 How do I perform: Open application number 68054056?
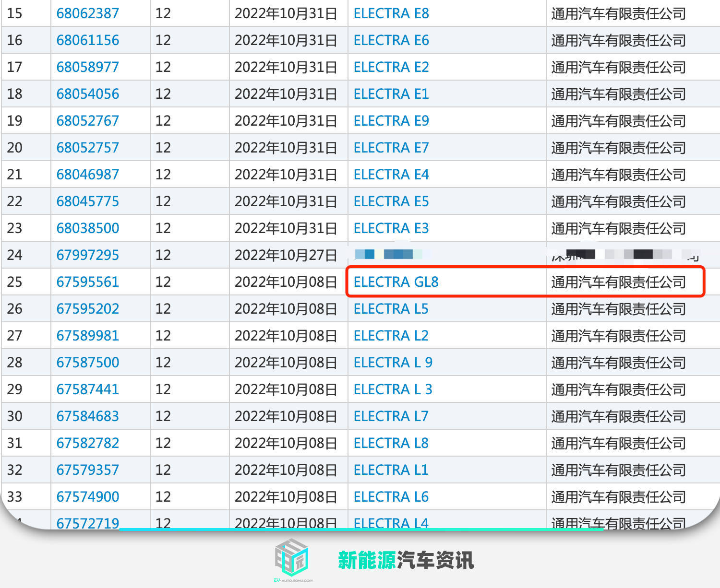coord(87,94)
